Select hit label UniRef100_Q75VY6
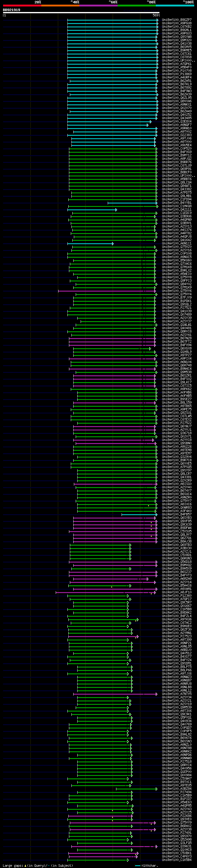 pyautogui.click(x=177, y=291)
